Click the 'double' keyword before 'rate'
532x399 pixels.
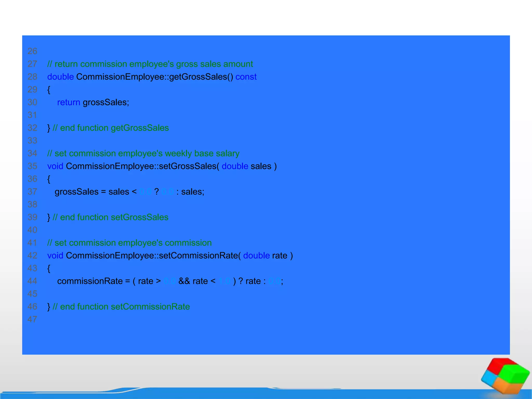pos(256,255)
